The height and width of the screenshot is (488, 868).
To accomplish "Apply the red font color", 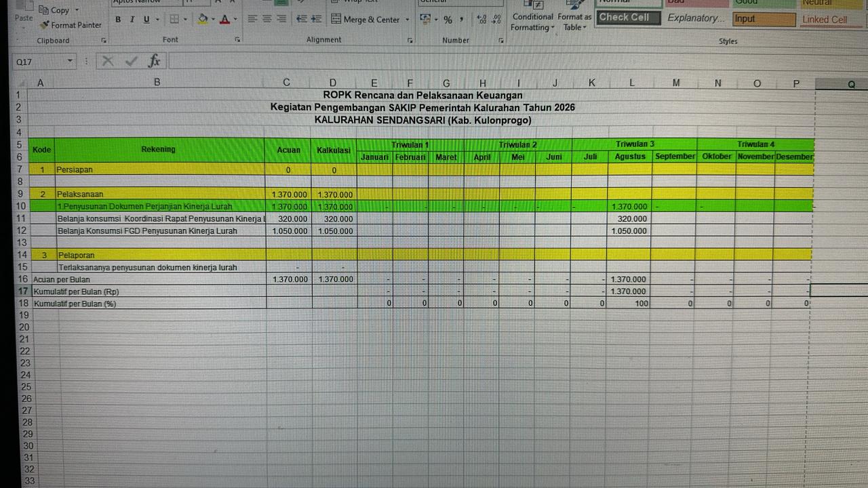I will 224,20.
